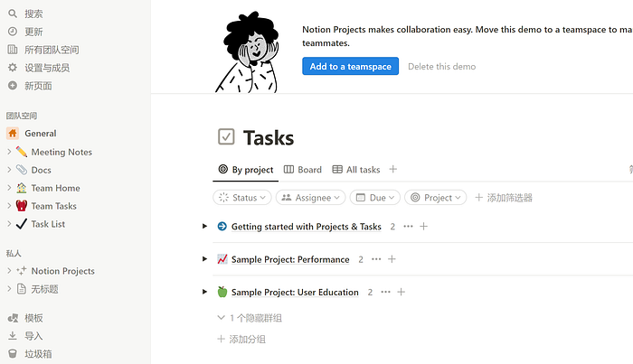This screenshot has height=364, width=633.
Task: Open the General teamspace label
Action: [x=41, y=133]
